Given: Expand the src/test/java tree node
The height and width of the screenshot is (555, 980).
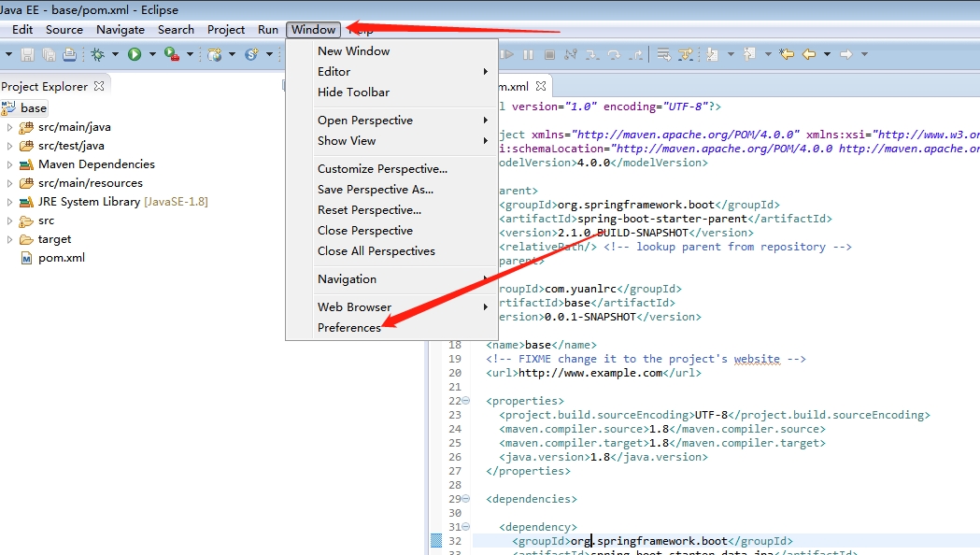Looking at the screenshot, I should 9,146.
